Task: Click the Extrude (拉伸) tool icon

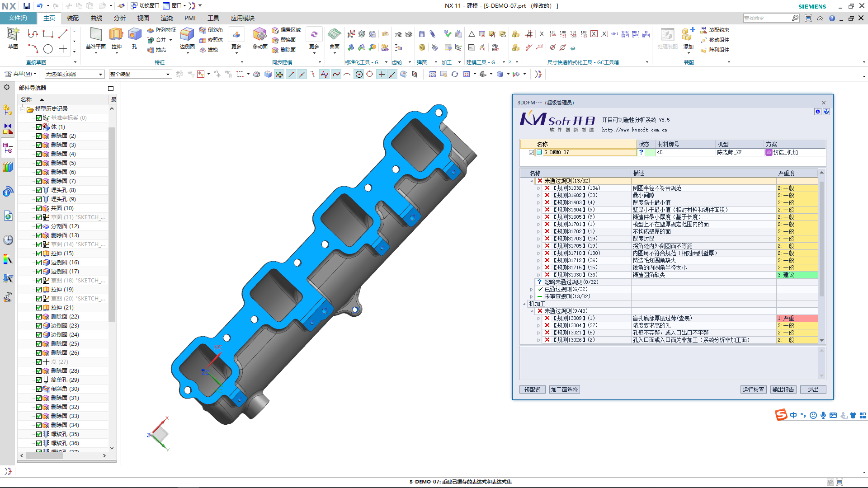Action: [116, 35]
